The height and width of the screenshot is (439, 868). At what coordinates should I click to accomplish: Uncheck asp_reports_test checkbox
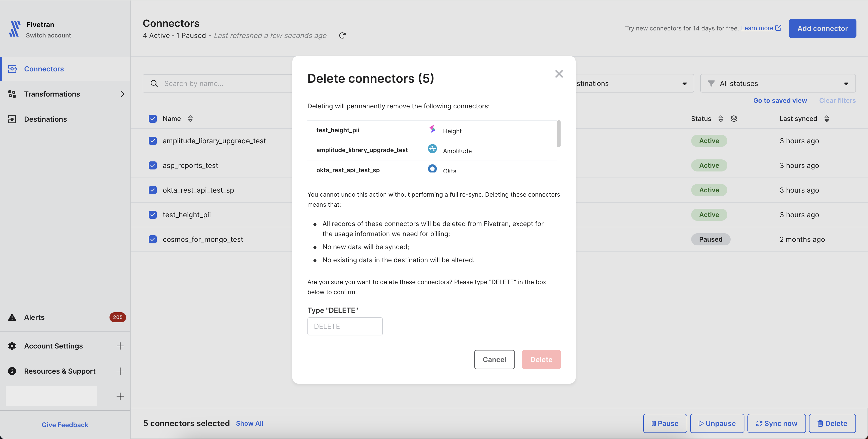coord(153,165)
